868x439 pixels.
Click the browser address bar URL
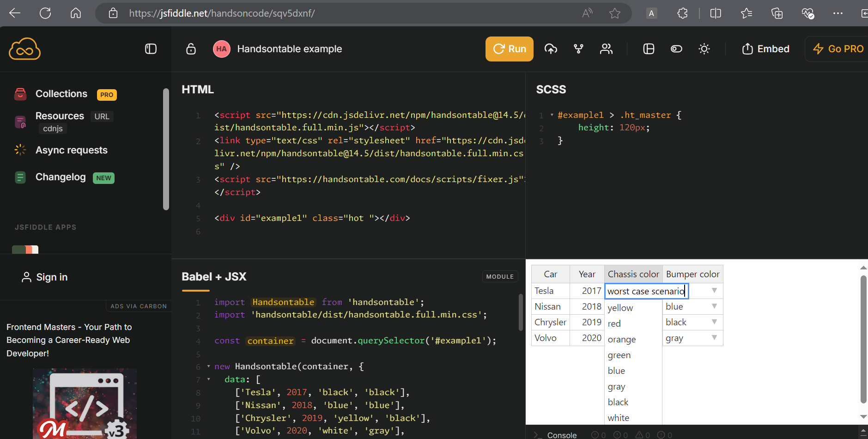tap(222, 13)
